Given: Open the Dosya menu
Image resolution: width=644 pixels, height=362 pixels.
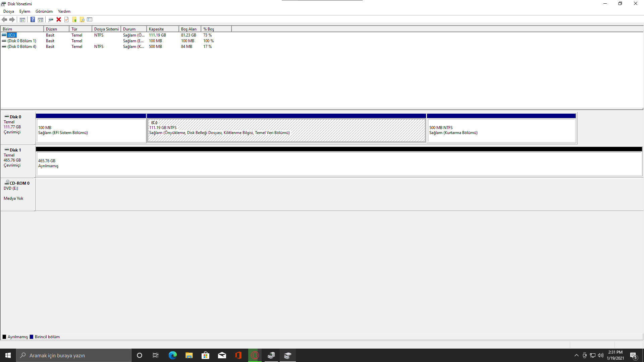Looking at the screenshot, I should pos(9,11).
